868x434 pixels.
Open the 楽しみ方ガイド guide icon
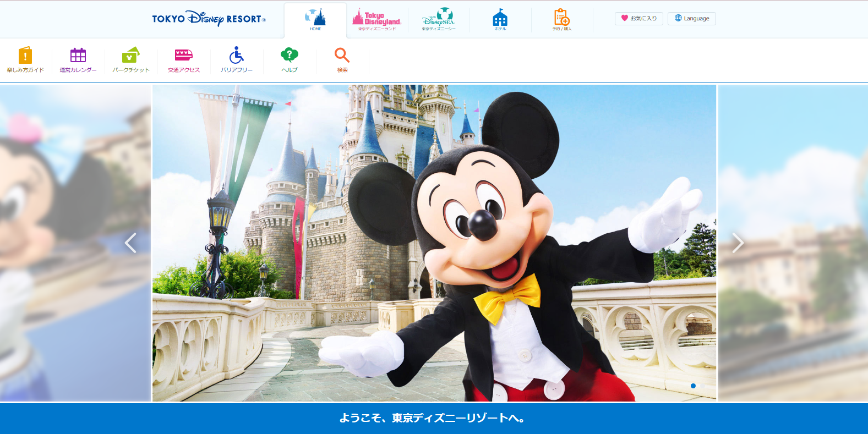coord(25,59)
